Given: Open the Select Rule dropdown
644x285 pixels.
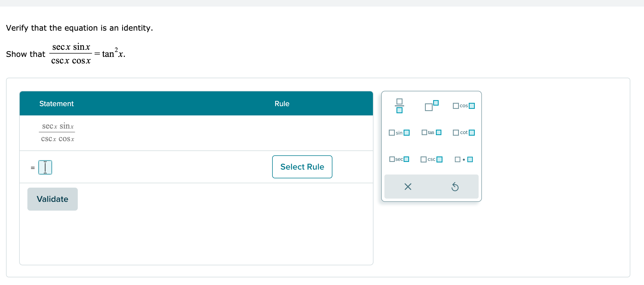Looking at the screenshot, I should 302,167.
